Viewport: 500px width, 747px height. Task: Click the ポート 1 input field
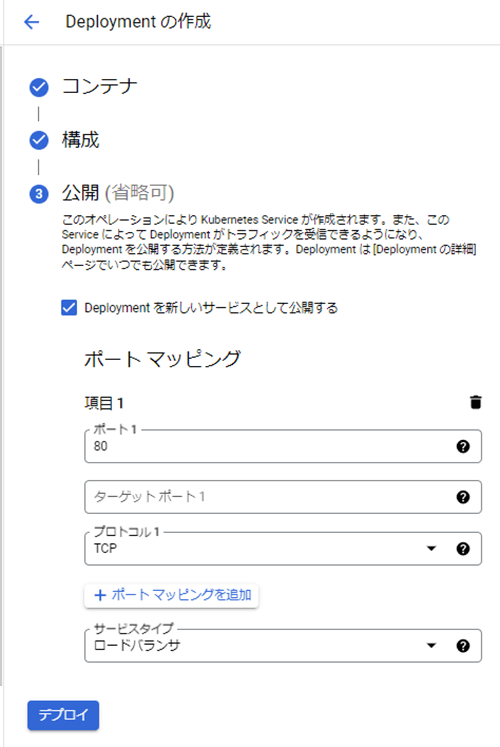pos(283,446)
